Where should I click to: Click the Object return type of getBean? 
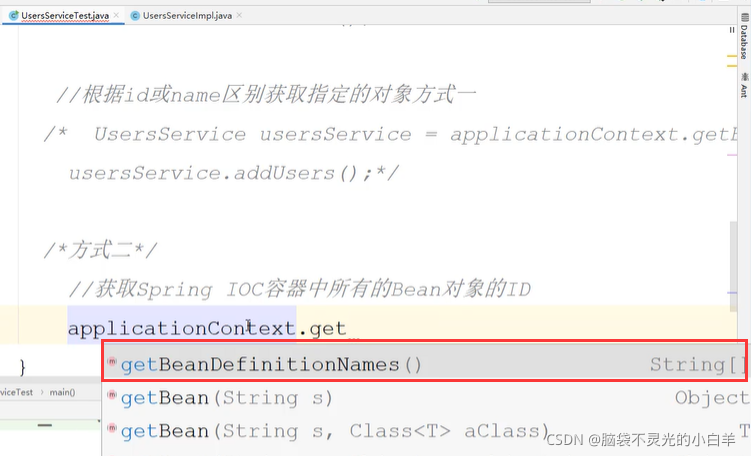(x=712, y=398)
